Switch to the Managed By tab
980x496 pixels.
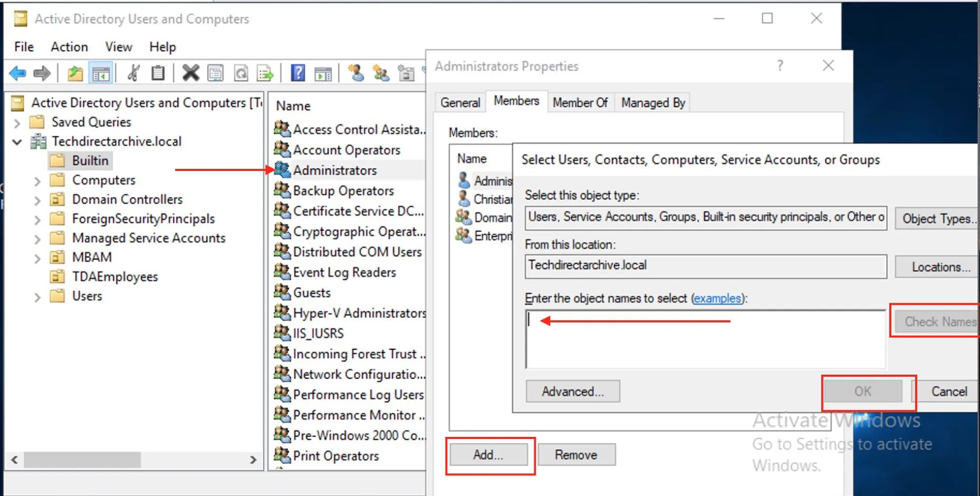[653, 102]
